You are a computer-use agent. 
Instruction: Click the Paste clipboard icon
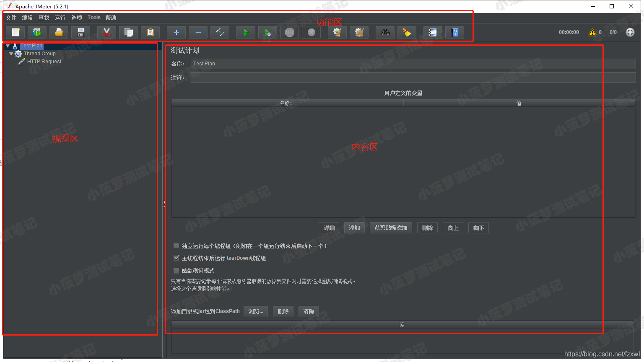pyautogui.click(x=151, y=32)
